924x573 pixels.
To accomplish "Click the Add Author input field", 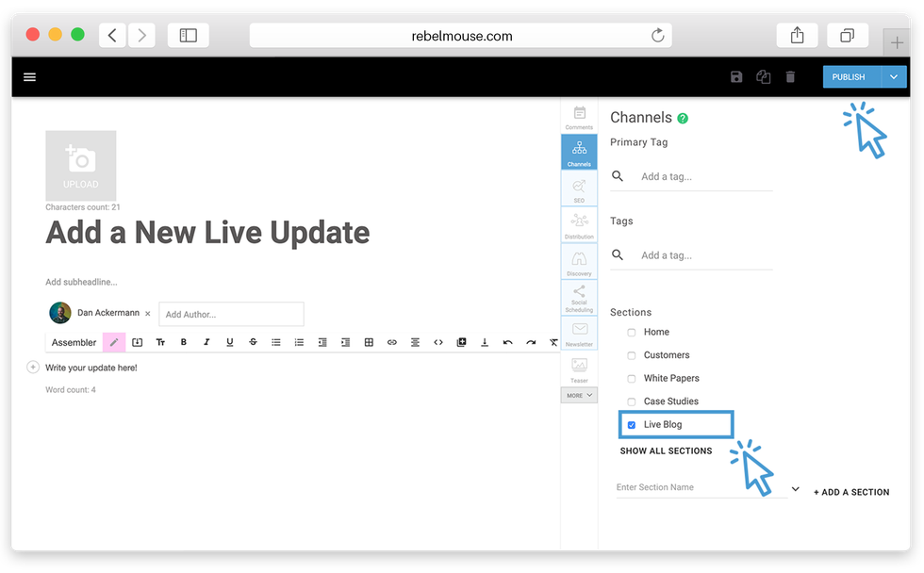I will click(231, 314).
